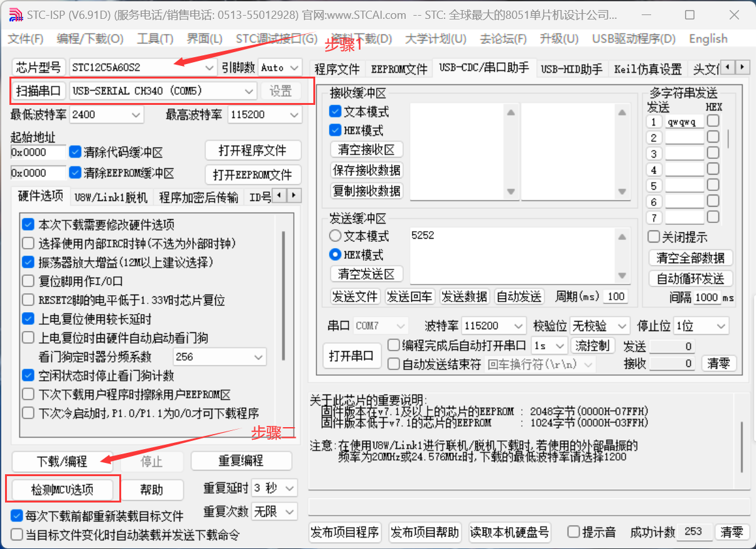The width and height of the screenshot is (756, 549).
Task: Click the 周期(ms) 100 input field
Action: pos(616,296)
